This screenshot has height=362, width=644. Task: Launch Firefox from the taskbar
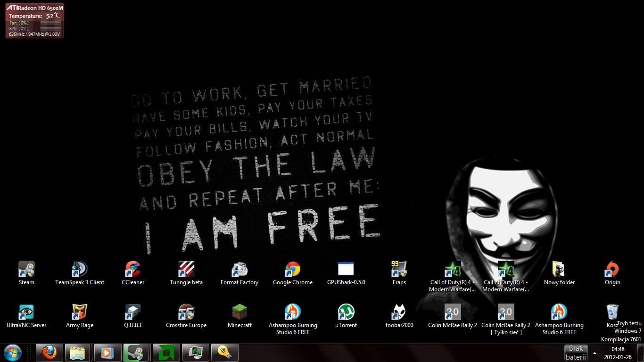tap(49, 353)
